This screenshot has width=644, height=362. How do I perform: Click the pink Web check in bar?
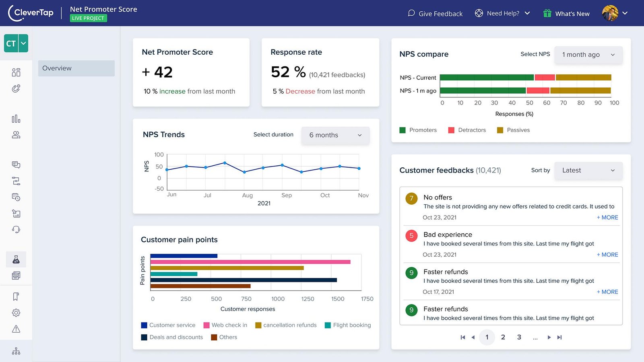250,262
